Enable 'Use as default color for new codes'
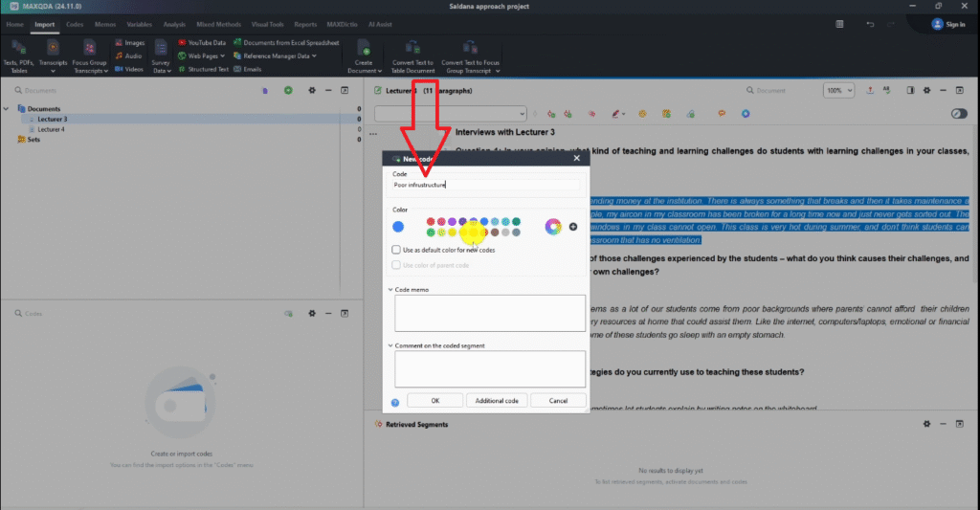This screenshot has height=510, width=980. (396, 250)
